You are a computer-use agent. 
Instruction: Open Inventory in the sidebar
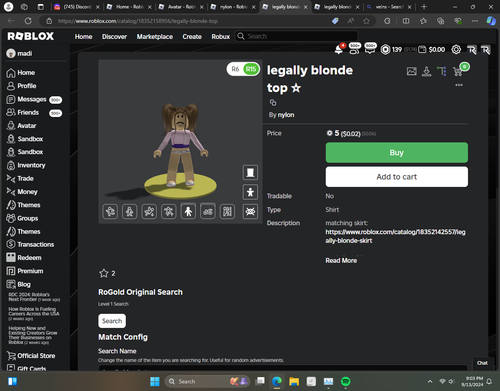[26, 165]
